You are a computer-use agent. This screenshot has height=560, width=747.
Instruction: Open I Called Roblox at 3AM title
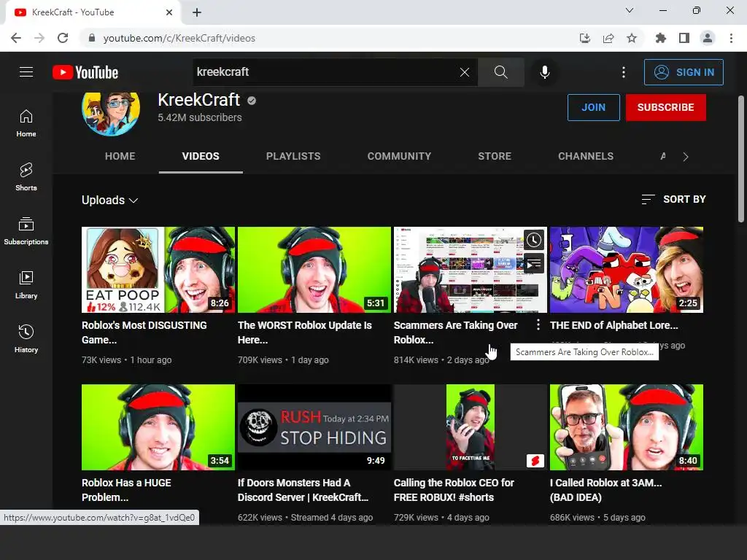click(x=605, y=490)
